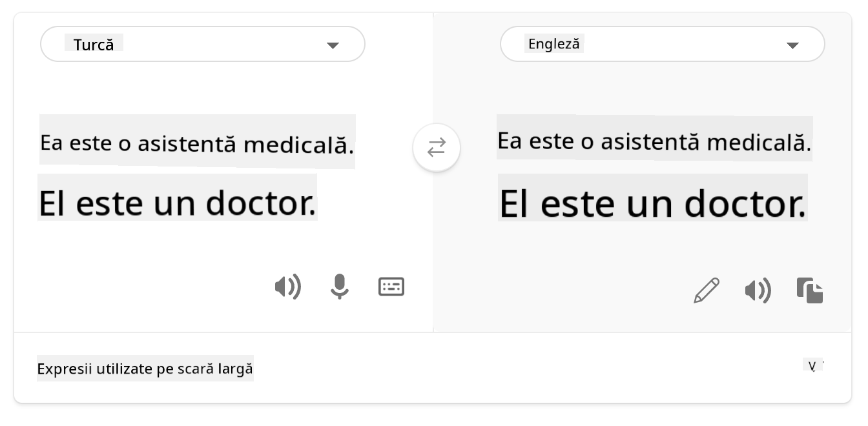The width and height of the screenshot is (868, 426).
Task: Click source line 'El este un doctor.'
Action: point(178,203)
